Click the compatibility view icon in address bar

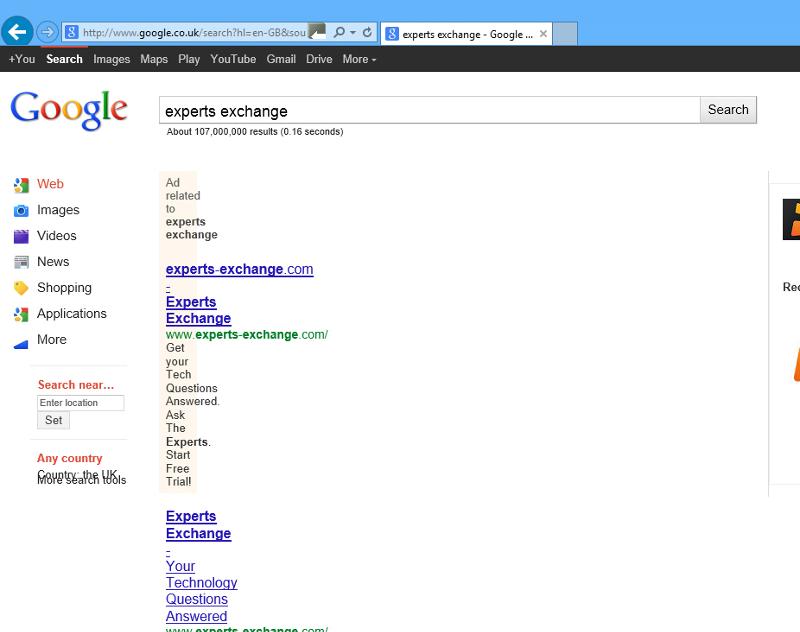point(317,32)
